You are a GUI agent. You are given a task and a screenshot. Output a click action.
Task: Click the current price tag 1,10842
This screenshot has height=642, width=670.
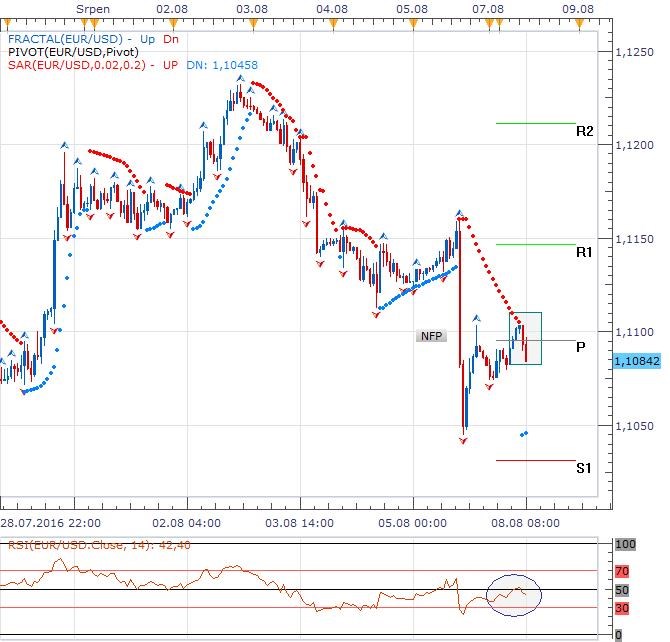tap(637, 360)
